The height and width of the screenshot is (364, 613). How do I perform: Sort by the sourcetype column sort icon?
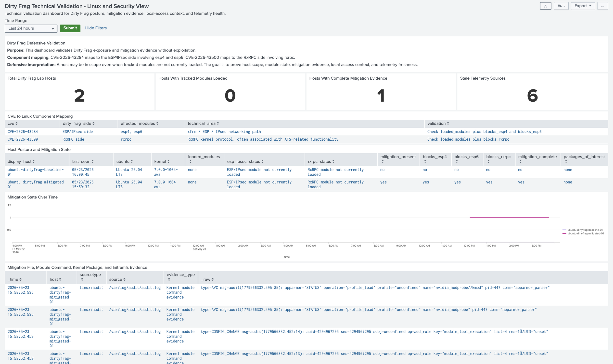click(x=82, y=279)
